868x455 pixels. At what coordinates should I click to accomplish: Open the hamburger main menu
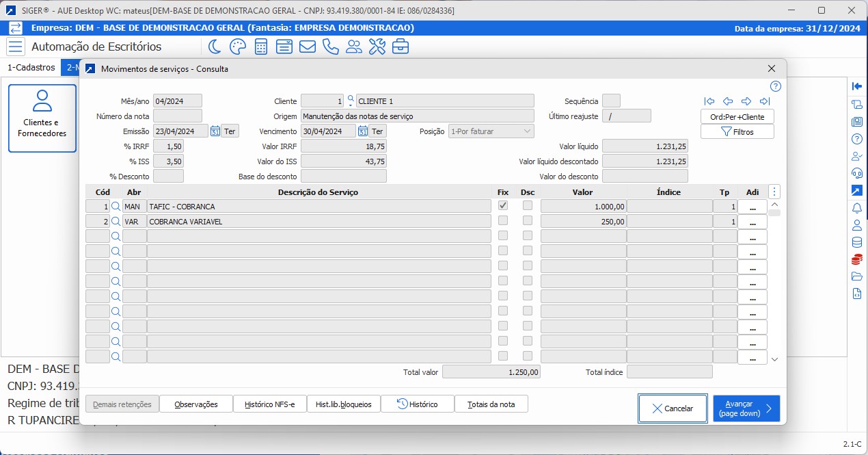15,47
